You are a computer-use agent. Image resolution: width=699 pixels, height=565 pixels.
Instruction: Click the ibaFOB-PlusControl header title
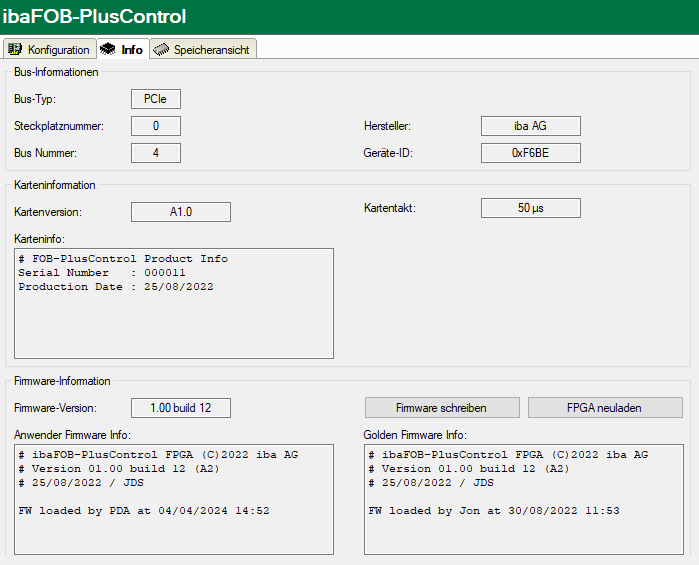[x=97, y=17]
